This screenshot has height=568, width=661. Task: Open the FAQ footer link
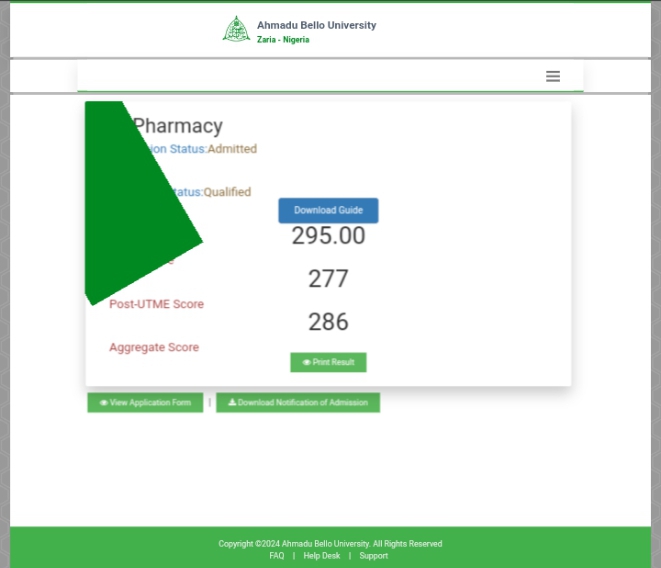coord(276,556)
